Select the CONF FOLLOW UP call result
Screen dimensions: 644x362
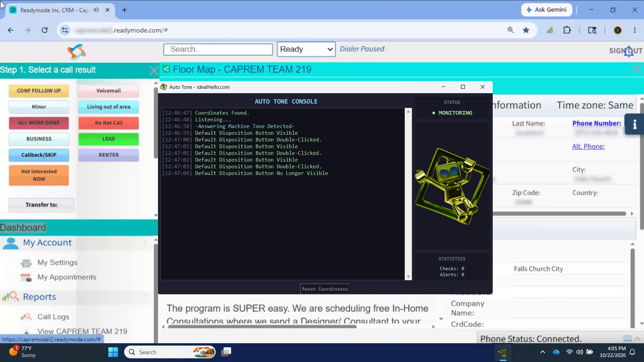coord(39,90)
